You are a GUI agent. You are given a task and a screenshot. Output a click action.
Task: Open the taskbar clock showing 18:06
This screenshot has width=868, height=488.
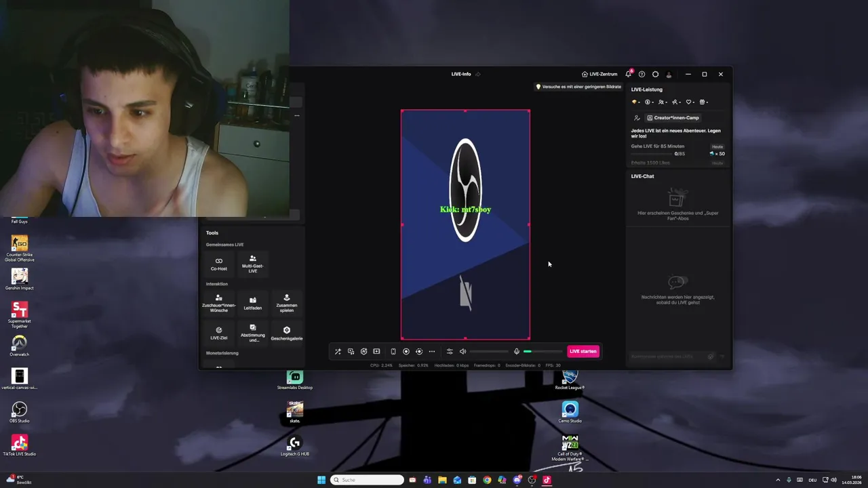pyautogui.click(x=852, y=480)
